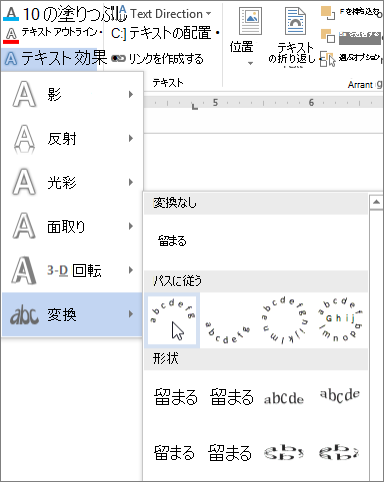Click the 位置 position page icon
This screenshot has height=482, width=384.
tap(250, 21)
